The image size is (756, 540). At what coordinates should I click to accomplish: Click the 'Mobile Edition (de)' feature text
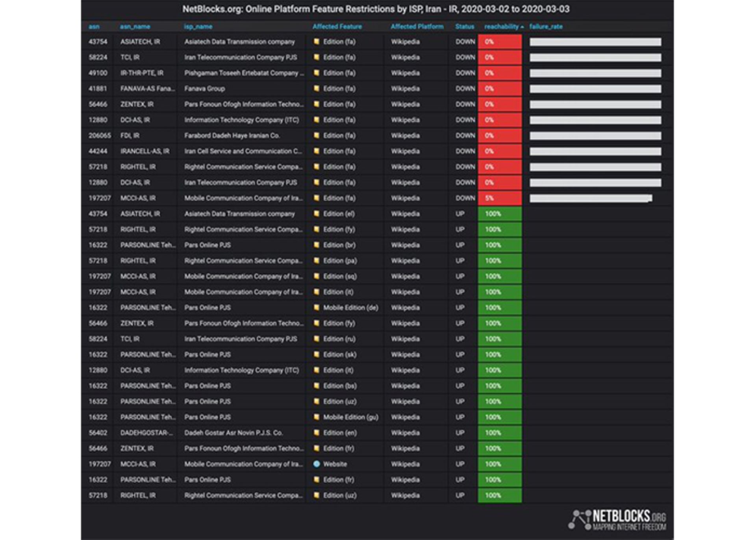click(350, 308)
